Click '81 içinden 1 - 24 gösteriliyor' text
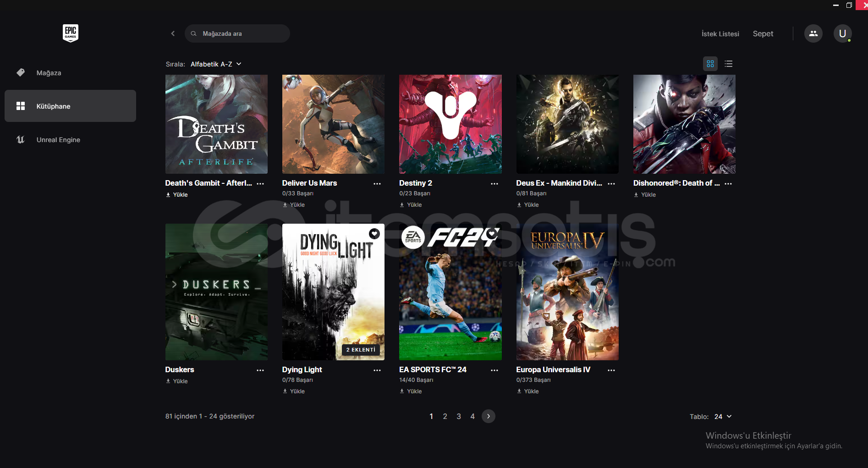The width and height of the screenshot is (868, 468). (x=210, y=416)
